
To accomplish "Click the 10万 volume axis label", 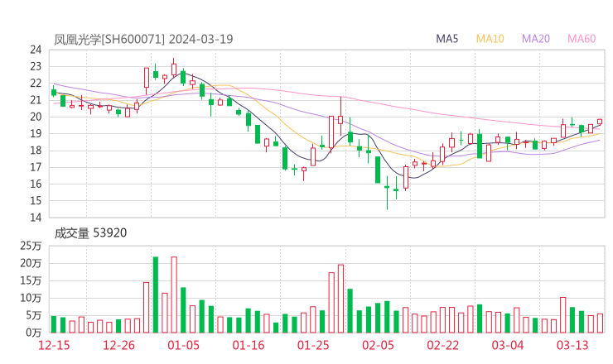I will [31, 298].
